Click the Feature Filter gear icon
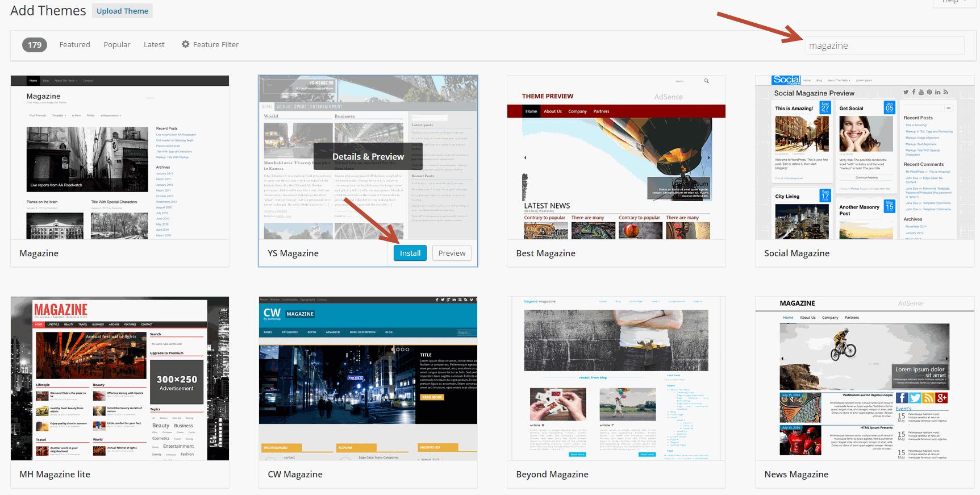Image resolution: width=980 pixels, height=495 pixels. pyautogui.click(x=185, y=44)
